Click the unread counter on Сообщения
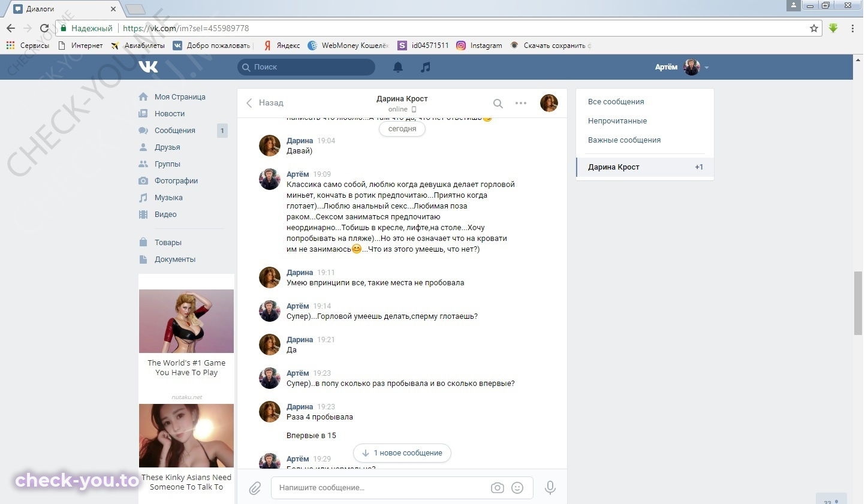The height and width of the screenshot is (504, 868). pos(222,130)
